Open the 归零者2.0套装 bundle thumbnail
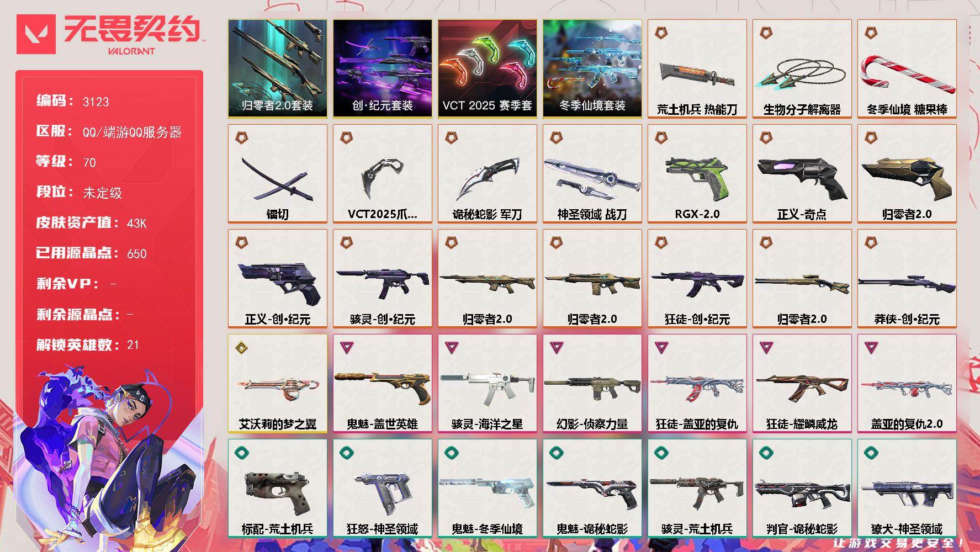Image resolution: width=980 pixels, height=552 pixels. tap(277, 69)
